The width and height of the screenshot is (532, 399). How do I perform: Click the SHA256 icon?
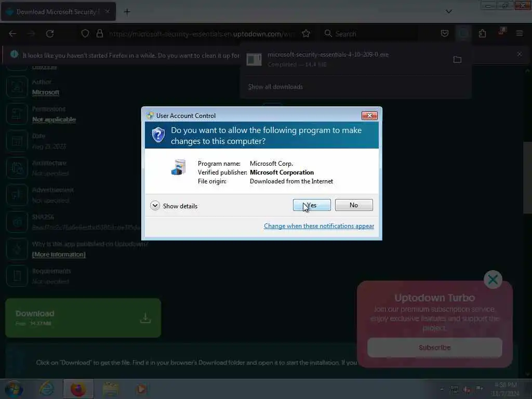[17, 222]
